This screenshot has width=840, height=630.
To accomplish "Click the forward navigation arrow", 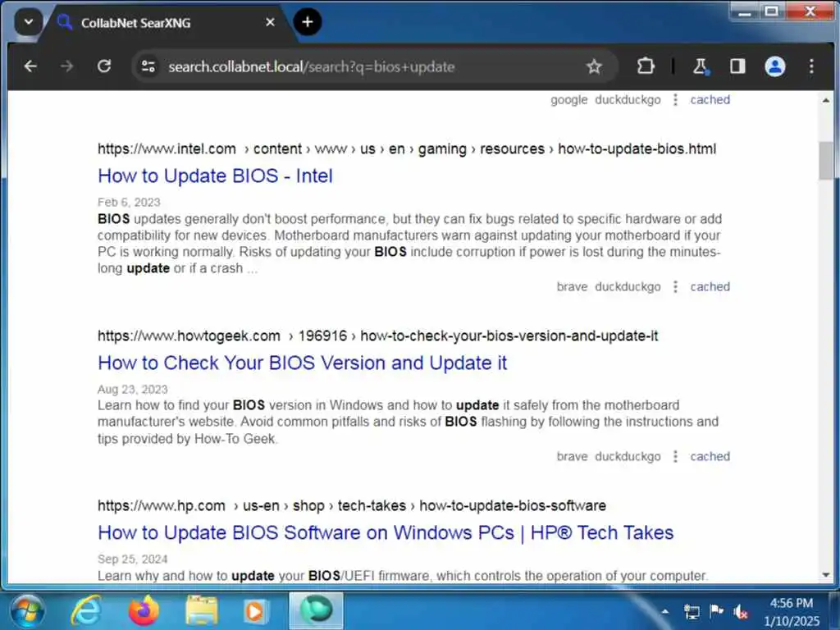I will click(x=67, y=66).
